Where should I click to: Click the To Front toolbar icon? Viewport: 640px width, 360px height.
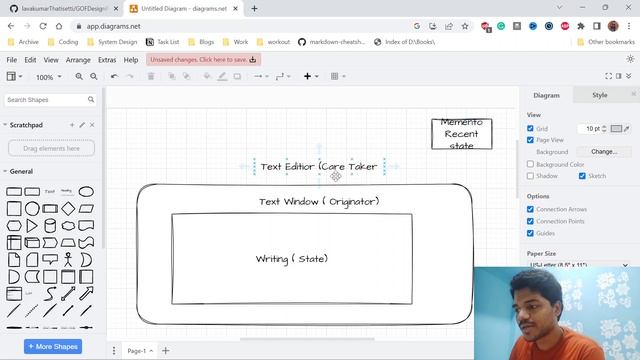tap(171, 76)
